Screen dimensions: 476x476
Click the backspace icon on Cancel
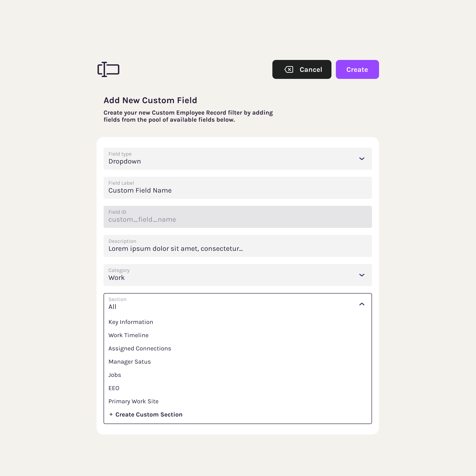click(x=289, y=69)
